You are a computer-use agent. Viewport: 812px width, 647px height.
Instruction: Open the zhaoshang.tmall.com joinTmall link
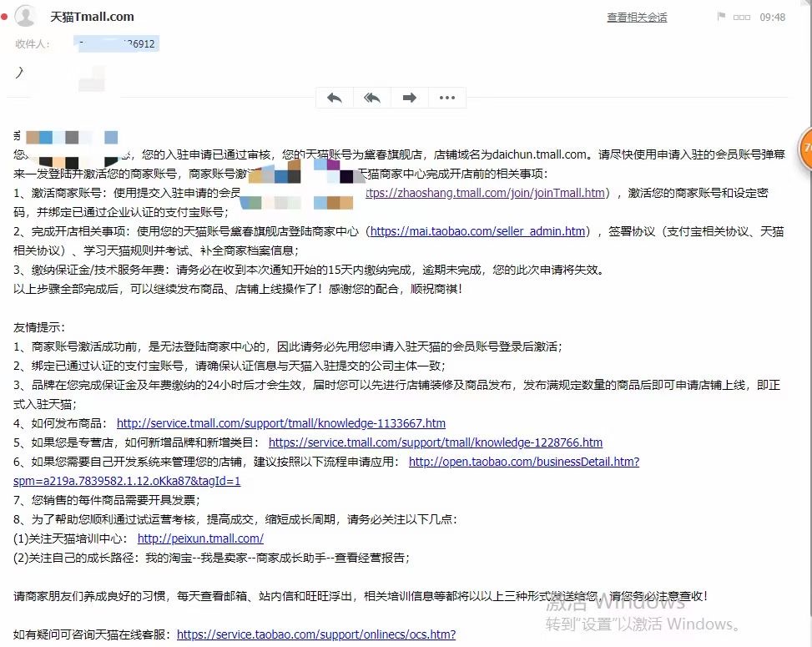pyautogui.click(x=485, y=193)
